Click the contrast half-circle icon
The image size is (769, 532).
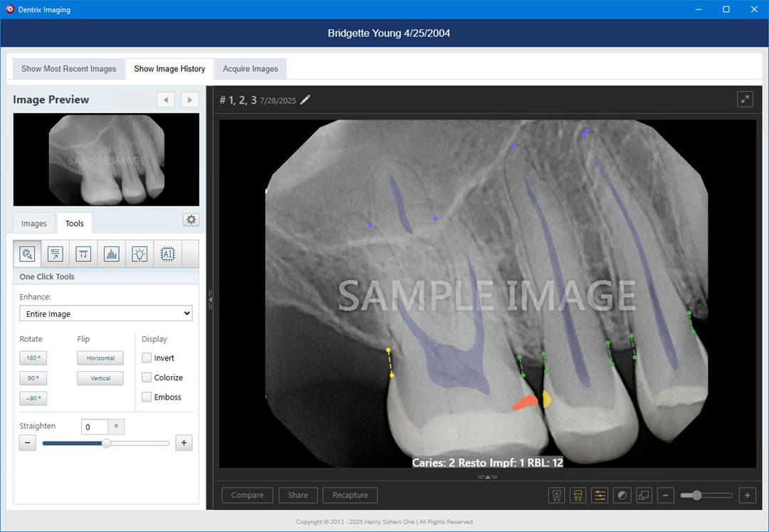622,495
